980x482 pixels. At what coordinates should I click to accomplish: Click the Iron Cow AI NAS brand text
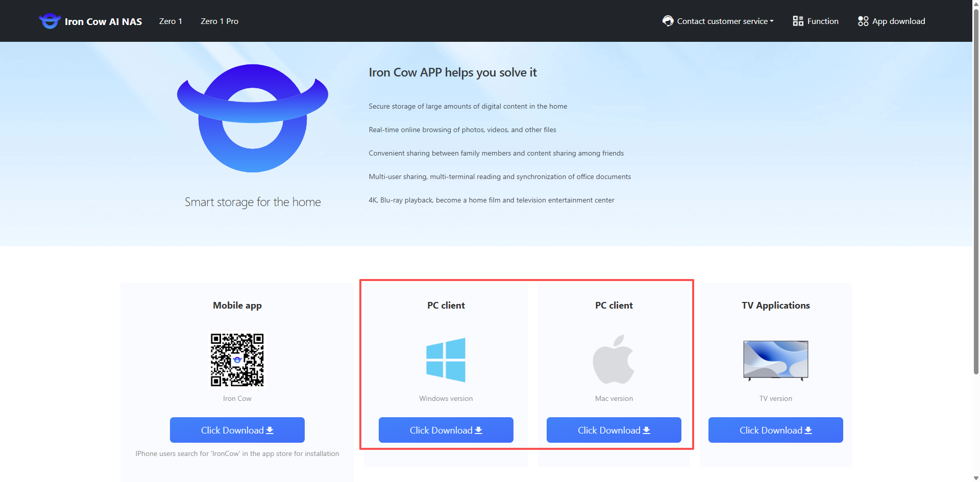[x=103, y=21]
